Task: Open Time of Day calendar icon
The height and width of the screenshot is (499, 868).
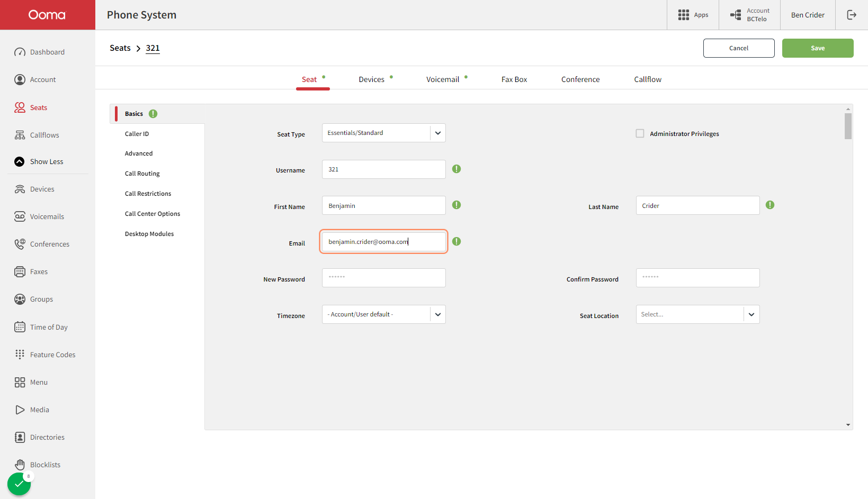Action: point(20,327)
